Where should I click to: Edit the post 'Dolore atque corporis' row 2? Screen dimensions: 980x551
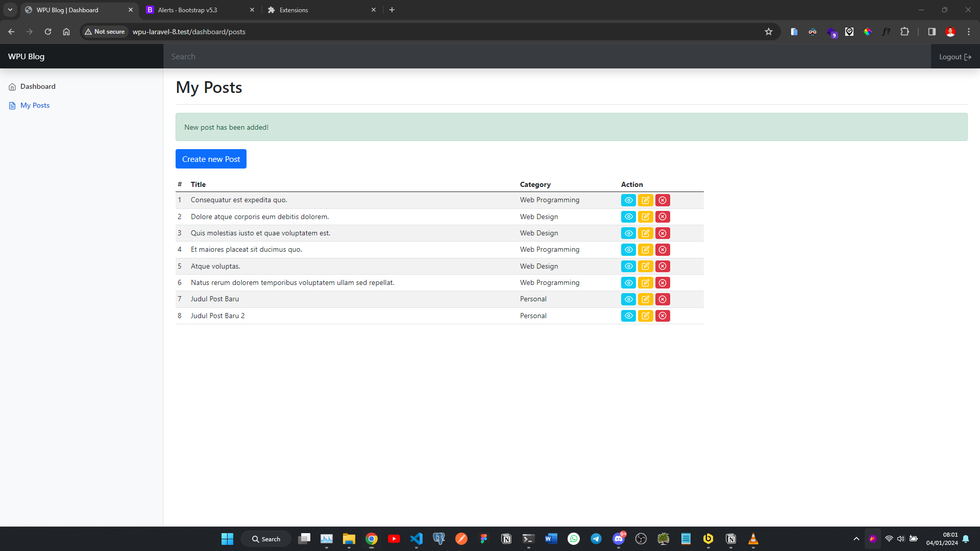[645, 217]
